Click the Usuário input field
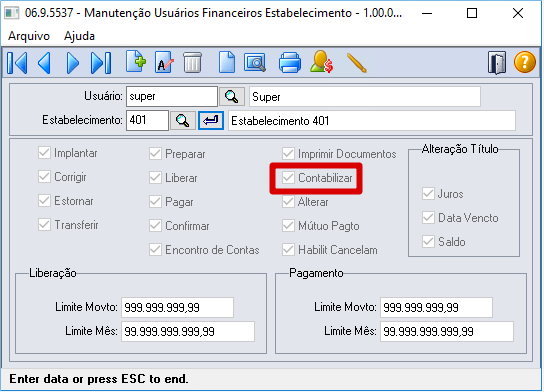Image resolution: width=544 pixels, height=392 pixels. 172,96
